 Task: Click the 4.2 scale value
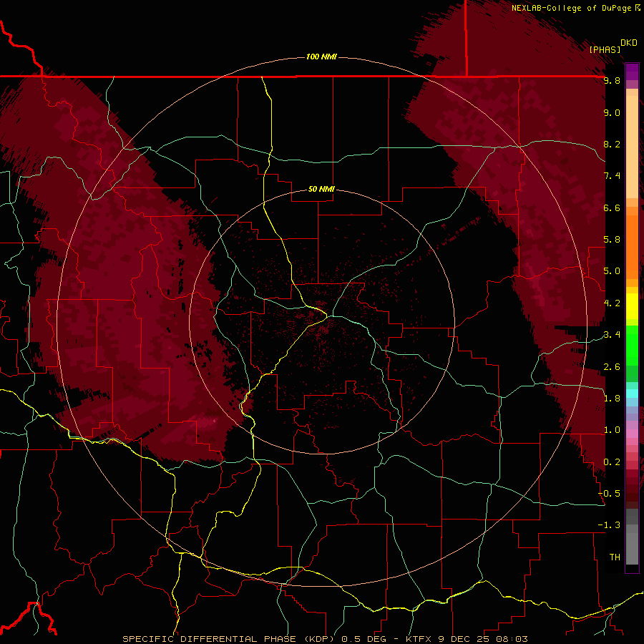[612, 303]
